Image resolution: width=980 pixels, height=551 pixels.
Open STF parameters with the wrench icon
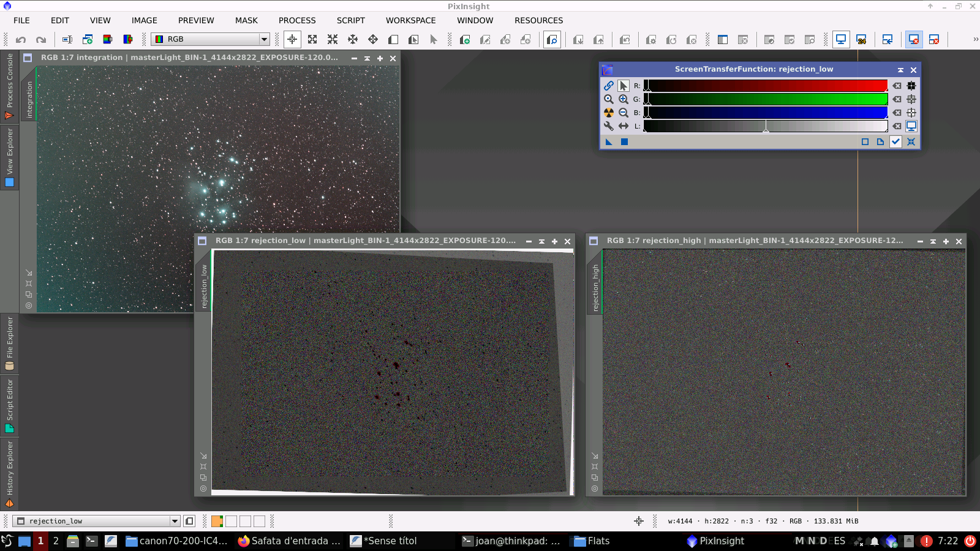coord(608,126)
